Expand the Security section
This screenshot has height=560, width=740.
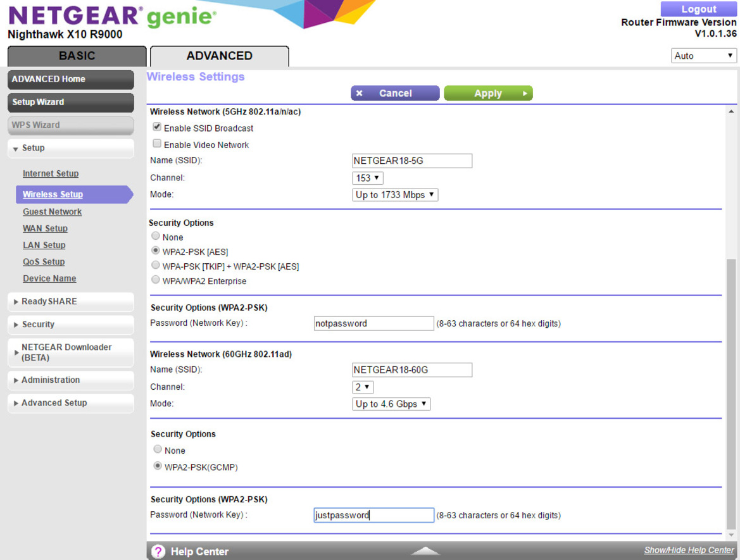(x=71, y=325)
